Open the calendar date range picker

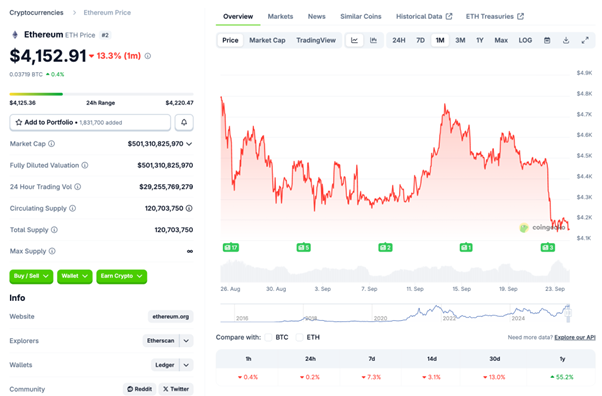click(x=547, y=40)
